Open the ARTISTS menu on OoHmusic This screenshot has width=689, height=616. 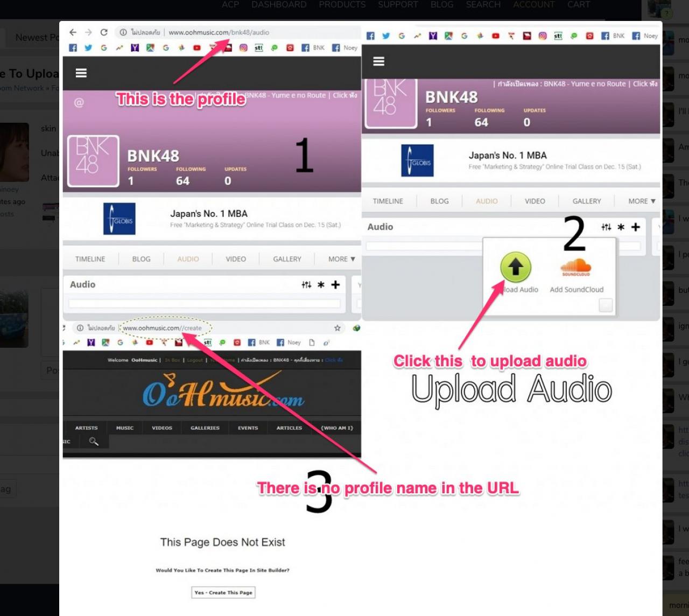tap(87, 428)
